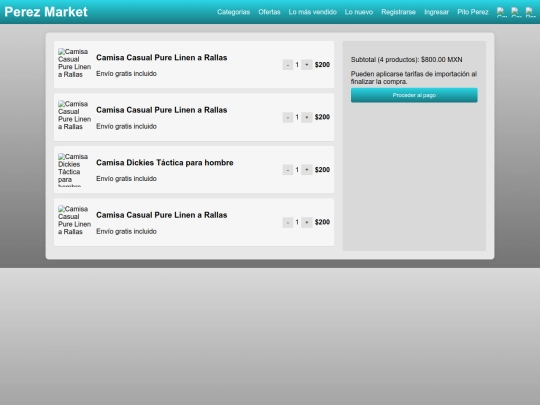540x405 pixels.
Task: Increase quantity in the last cart item
Action: (307, 222)
